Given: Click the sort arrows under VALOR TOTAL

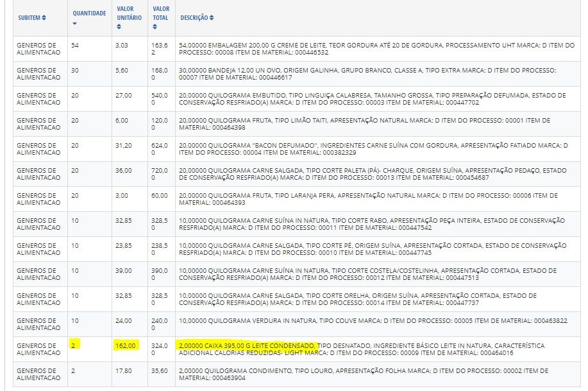Looking at the screenshot, I should tap(155, 27).
